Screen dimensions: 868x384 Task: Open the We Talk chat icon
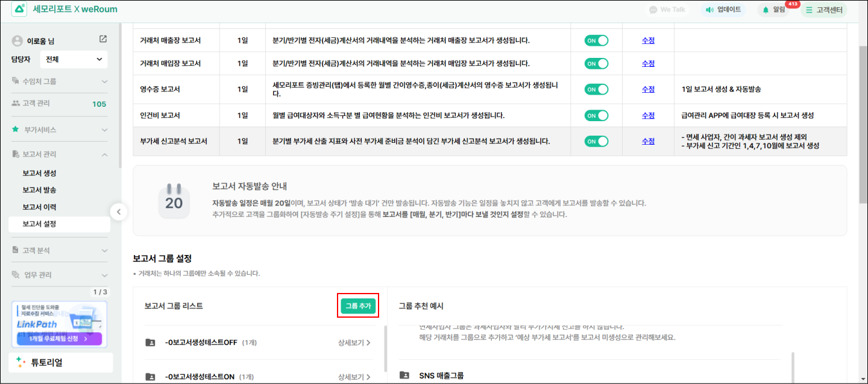point(667,10)
